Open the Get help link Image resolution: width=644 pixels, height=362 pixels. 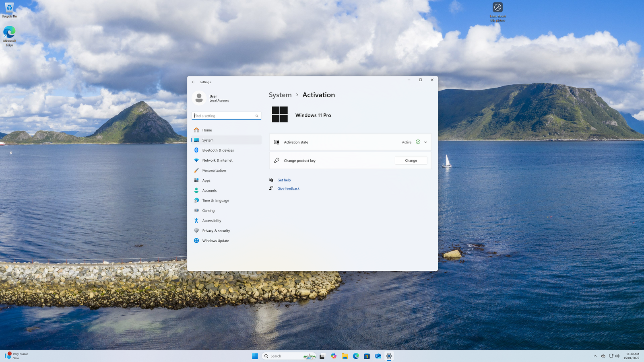point(284,180)
